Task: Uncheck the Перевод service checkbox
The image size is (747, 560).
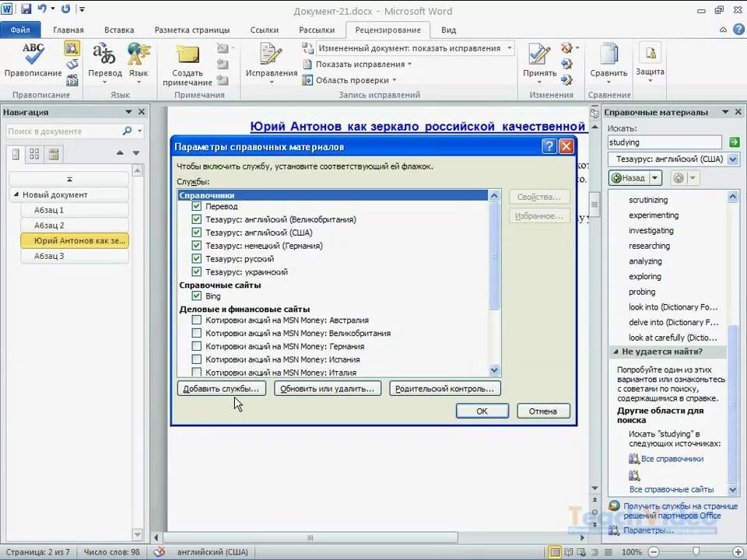Action: point(196,206)
